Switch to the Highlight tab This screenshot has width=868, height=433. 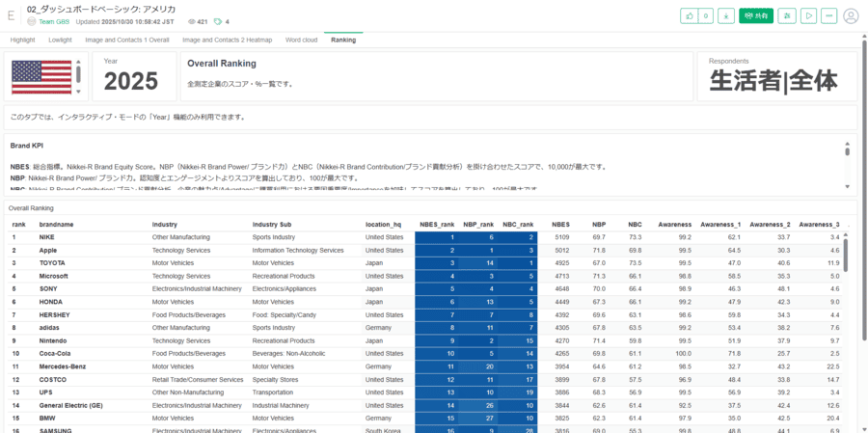(23, 40)
